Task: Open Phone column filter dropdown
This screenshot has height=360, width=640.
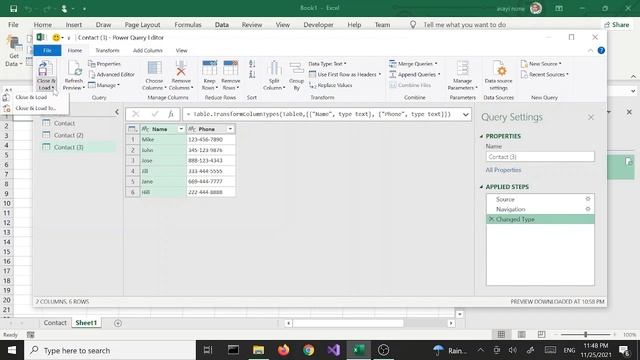Action: pos(230,129)
